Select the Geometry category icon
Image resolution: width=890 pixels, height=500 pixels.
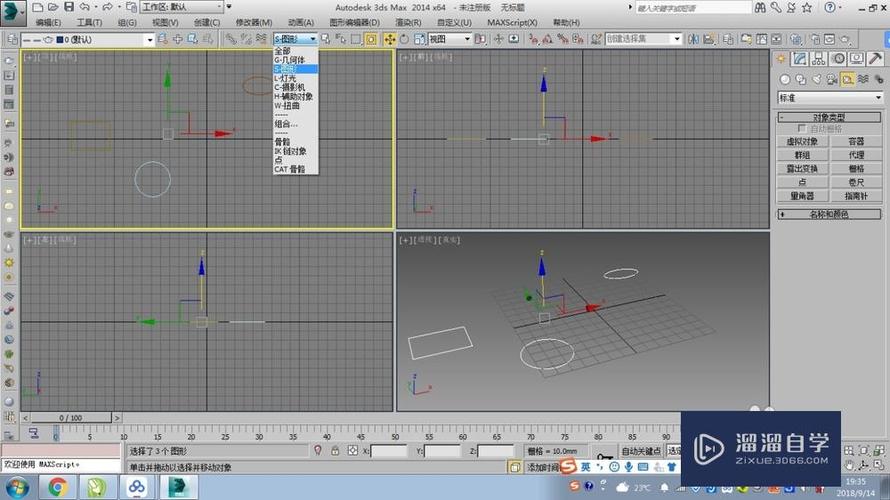point(786,79)
